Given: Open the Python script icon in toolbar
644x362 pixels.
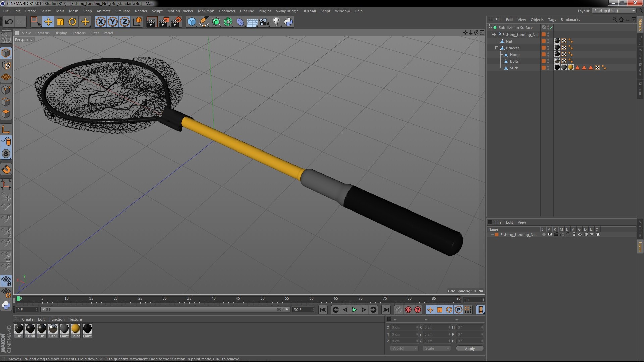Looking at the screenshot, I should click(x=288, y=22).
